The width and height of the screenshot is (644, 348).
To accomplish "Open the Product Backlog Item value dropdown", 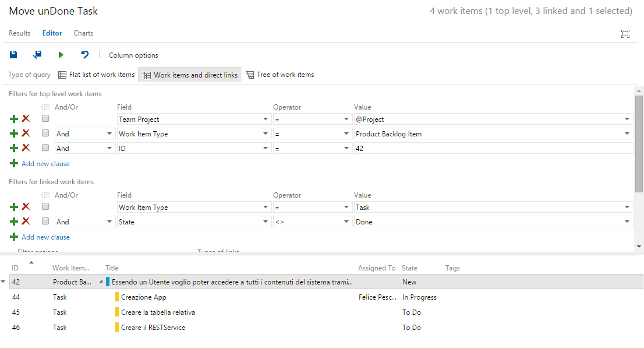I will coord(627,133).
